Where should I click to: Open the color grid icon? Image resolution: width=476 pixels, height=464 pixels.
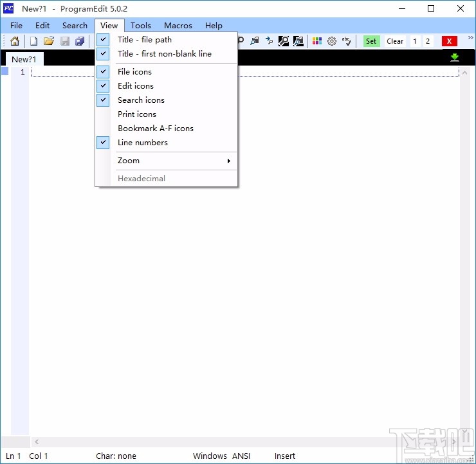click(x=317, y=41)
